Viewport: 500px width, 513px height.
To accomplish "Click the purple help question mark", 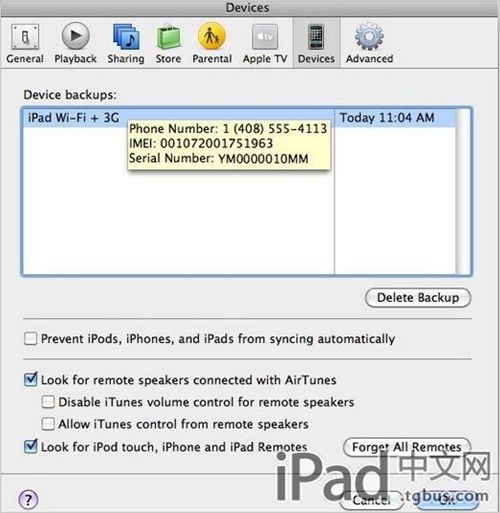I will 28,500.
